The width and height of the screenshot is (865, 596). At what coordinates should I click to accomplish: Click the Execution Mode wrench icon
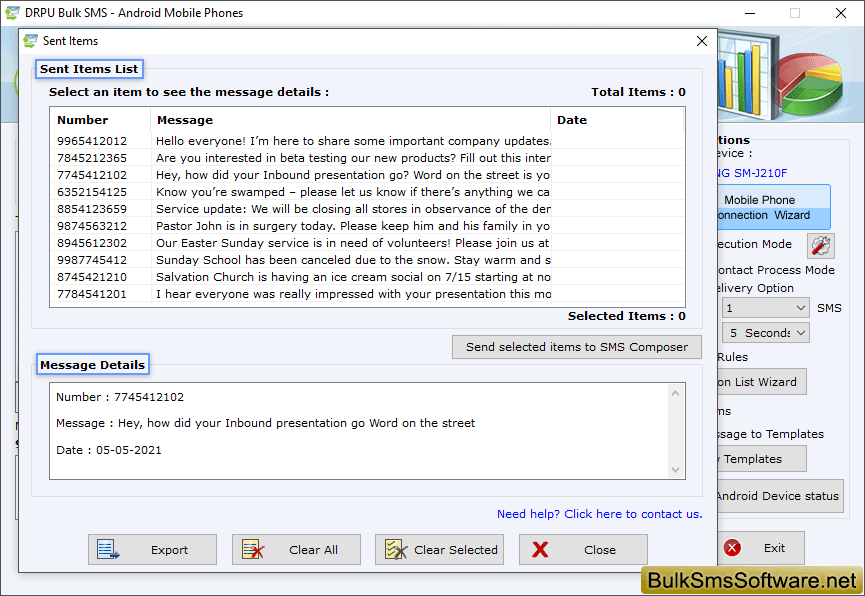pos(821,246)
